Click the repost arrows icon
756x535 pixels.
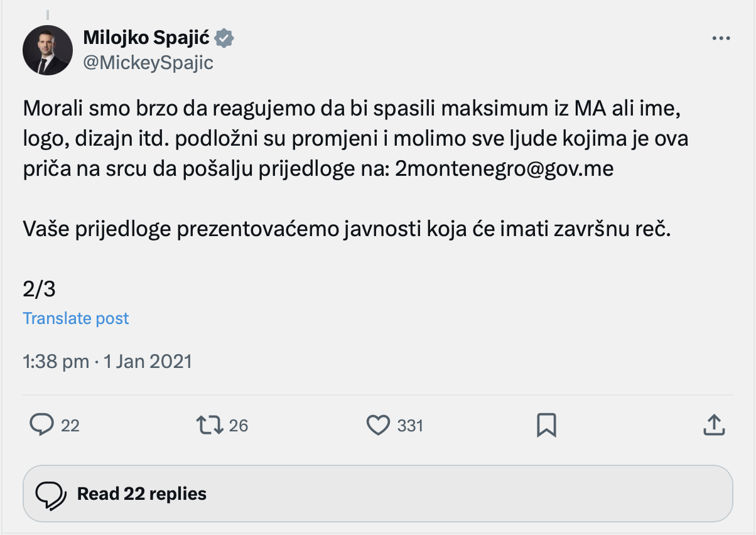tap(210, 426)
